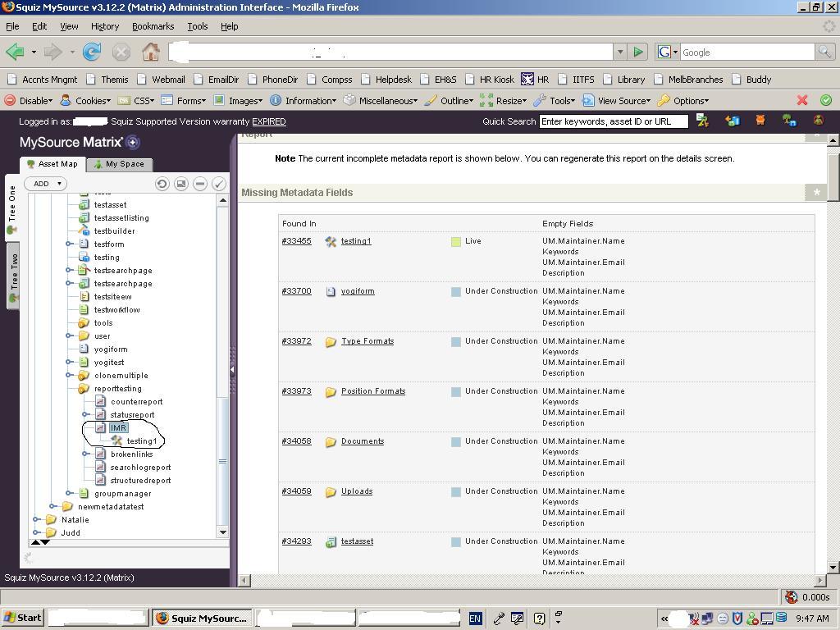
Task: Open the yogiform link in the report
Action: pyautogui.click(x=358, y=291)
